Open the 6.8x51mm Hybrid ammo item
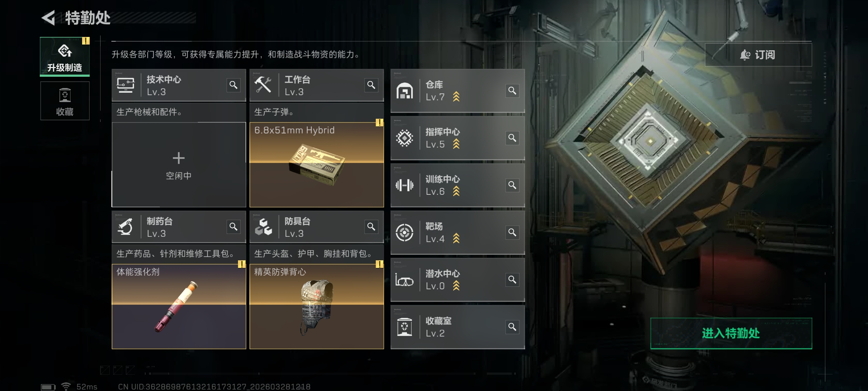Screen dimensions: 868x391 click(316, 165)
